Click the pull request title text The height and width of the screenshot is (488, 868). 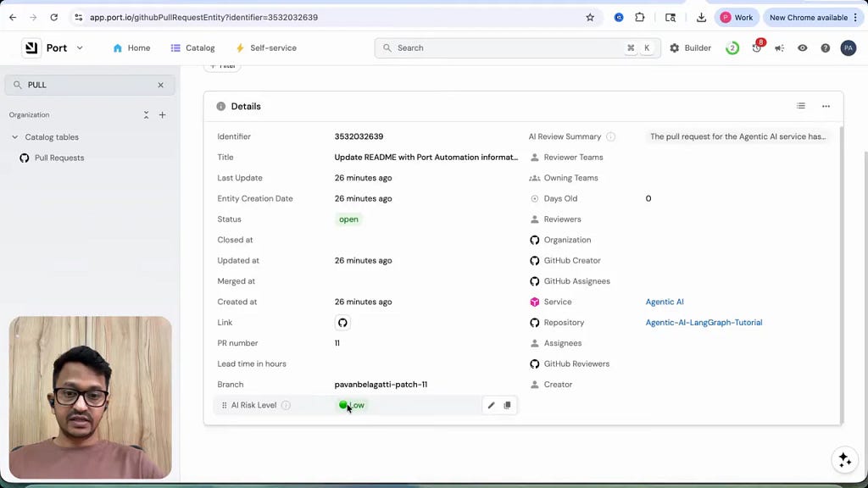pyautogui.click(x=426, y=157)
